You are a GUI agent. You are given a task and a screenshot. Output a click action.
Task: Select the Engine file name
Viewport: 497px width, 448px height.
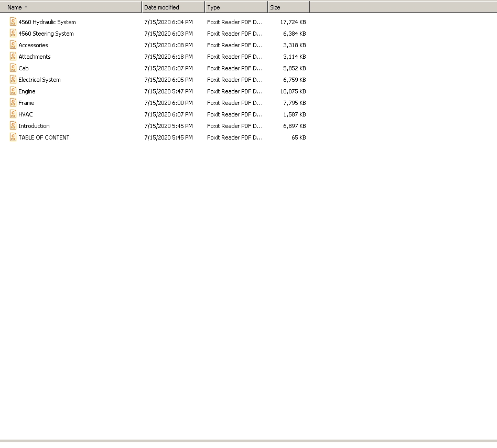[27, 91]
